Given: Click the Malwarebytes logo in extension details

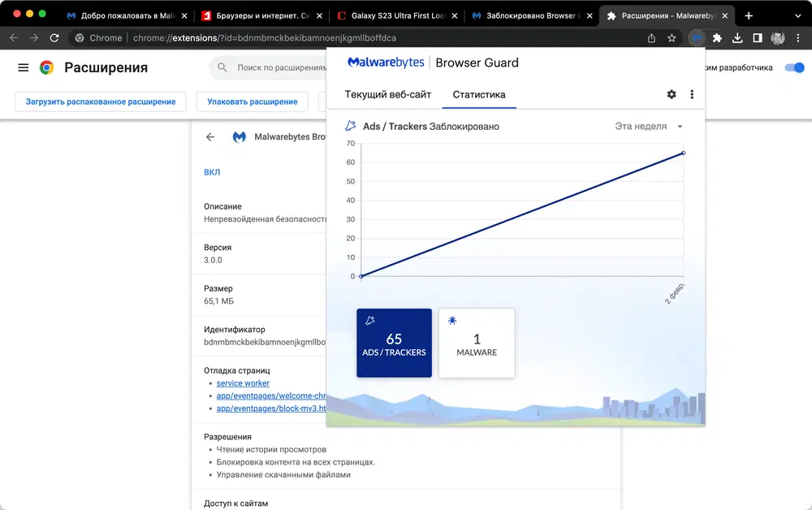Looking at the screenshot, I should pos(240,136).
